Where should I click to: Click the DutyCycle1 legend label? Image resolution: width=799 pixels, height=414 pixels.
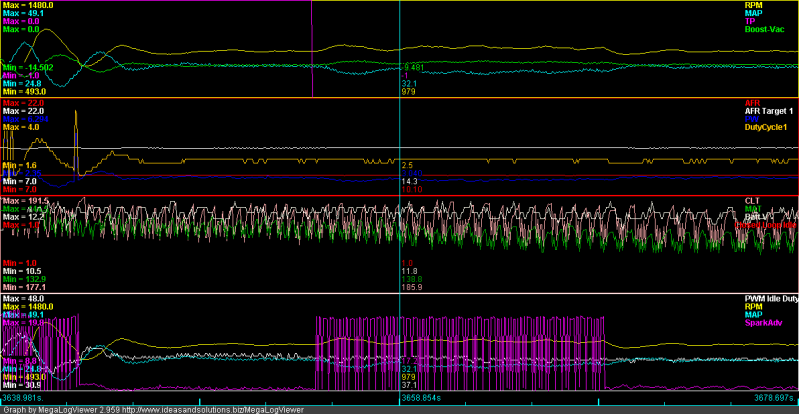765,127
